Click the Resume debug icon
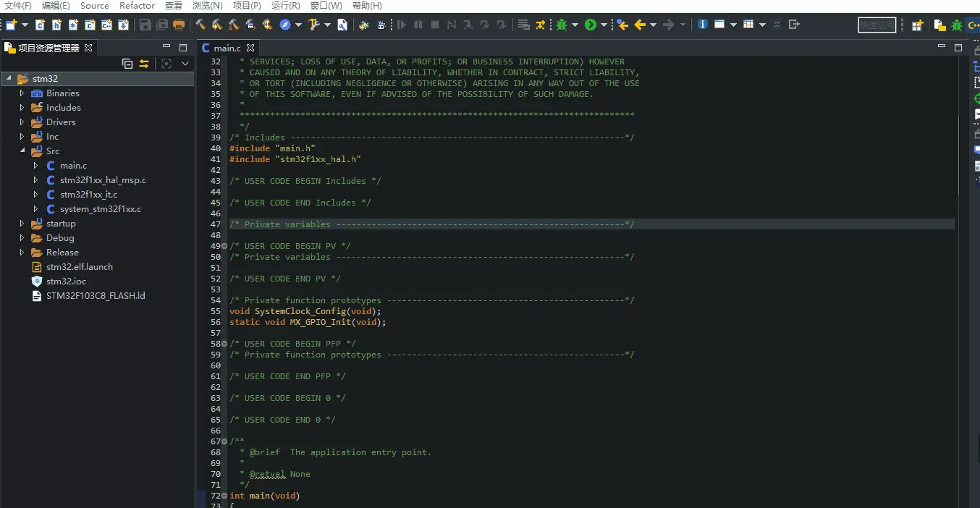 [401, 25]
